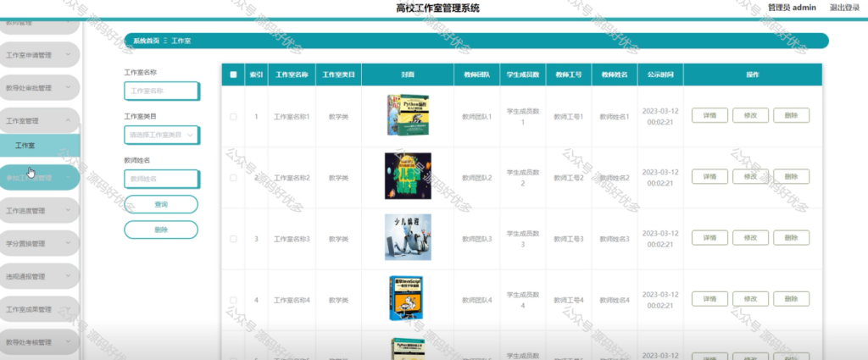Open the 工作室类目 dropdown filter
This screenshot has width=868, height=360.
161,135
